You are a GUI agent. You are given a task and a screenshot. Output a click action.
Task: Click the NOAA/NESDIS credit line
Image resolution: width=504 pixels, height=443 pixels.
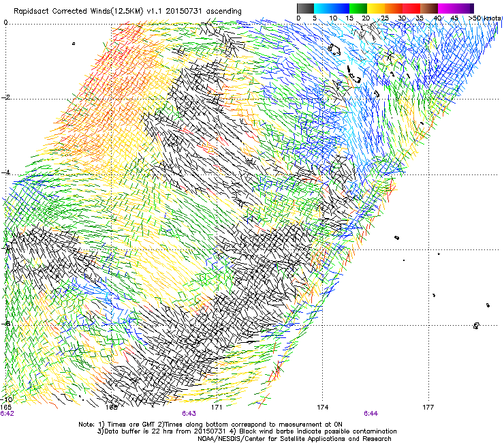[x=294, y=439]
